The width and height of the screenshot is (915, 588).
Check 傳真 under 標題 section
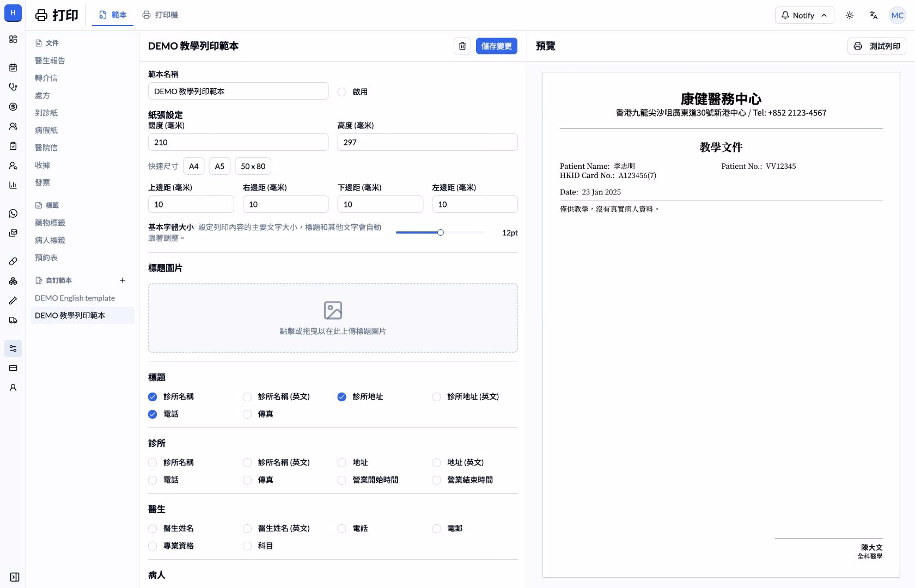(x=247, y=414)
